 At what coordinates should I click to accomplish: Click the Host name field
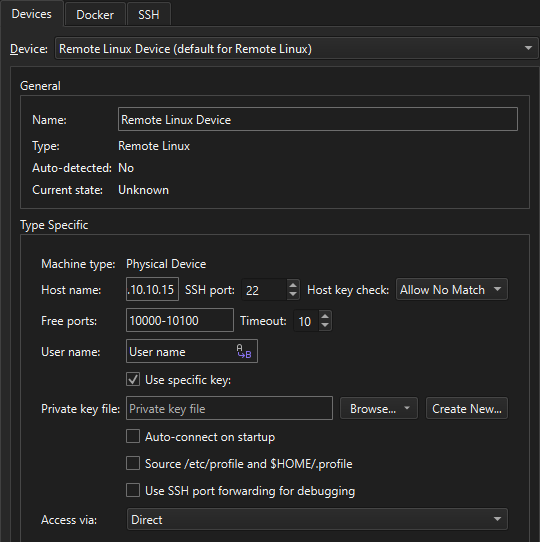(x=152, y=289)
